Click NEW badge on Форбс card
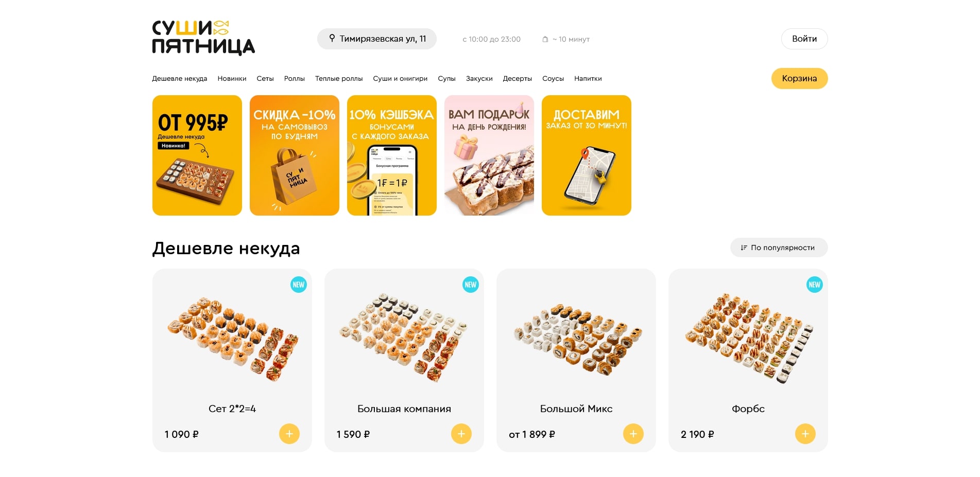 click(x=814, y=285)
